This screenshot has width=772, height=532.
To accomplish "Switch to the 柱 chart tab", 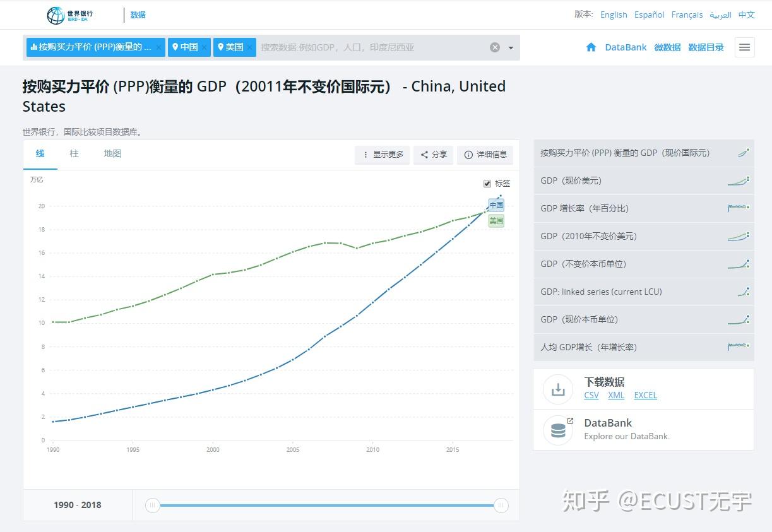I will [74, 153].
